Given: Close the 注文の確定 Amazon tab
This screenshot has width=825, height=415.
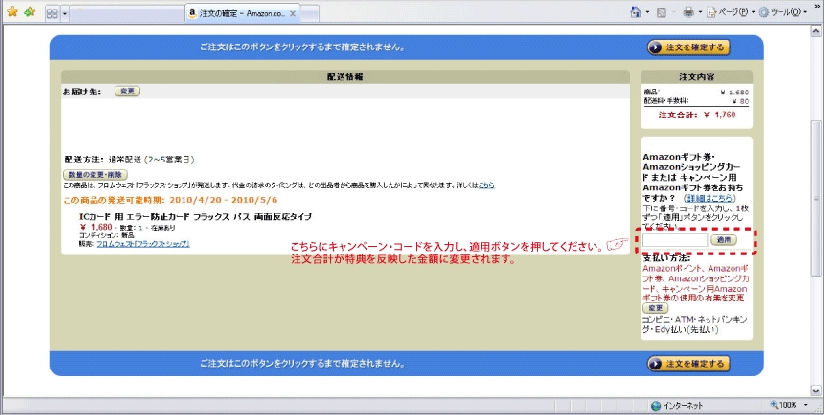Looking at the screenshot, I should pos(294,14).
